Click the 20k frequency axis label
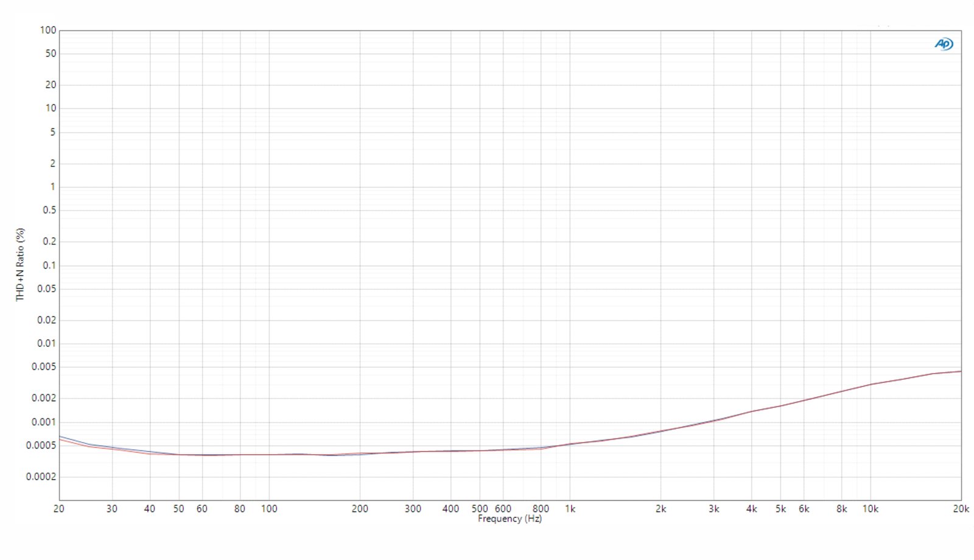Screen dimensions: 974x560 [961, 509]
